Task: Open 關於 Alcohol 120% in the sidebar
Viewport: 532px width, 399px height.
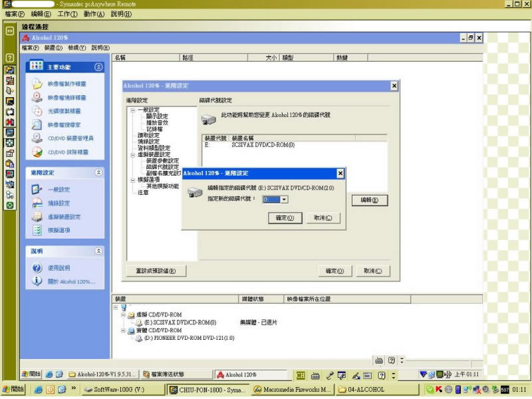Action: 71,281
